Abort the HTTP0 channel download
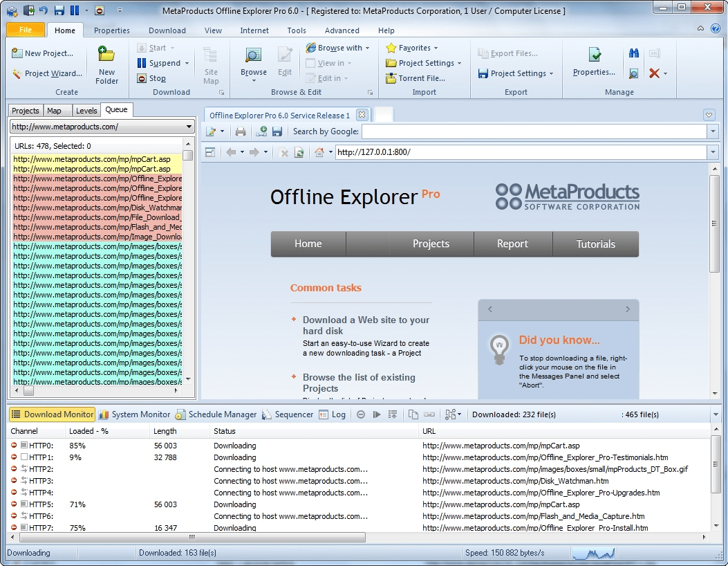Screen dimensions: 728x566 click(14, 446)
